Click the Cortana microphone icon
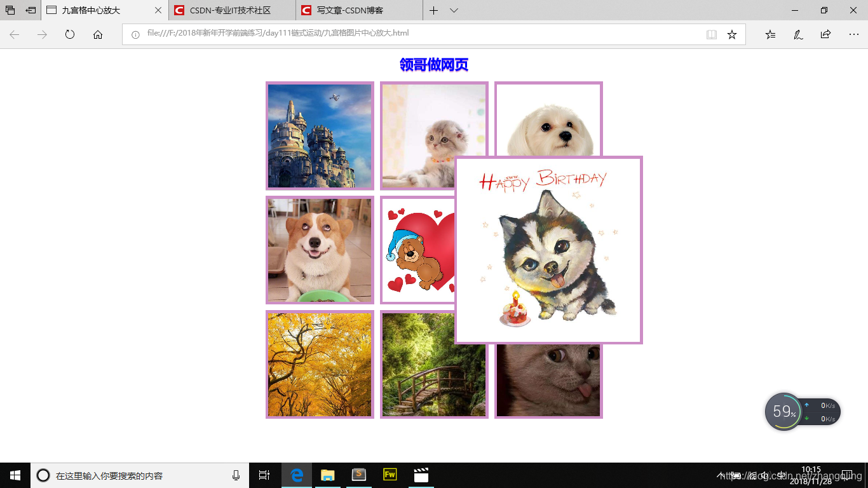This screenshot has height=488, width=868. (236, 475)
